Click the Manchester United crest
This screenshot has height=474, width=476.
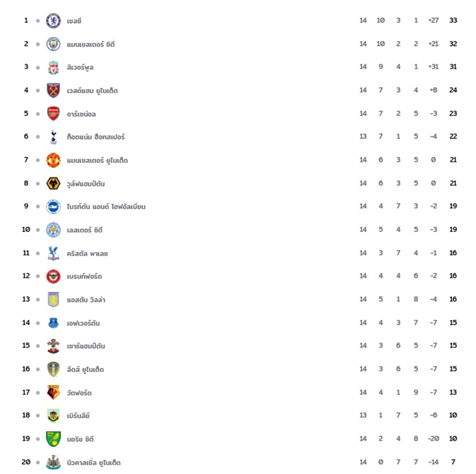(x=53, y=160)
